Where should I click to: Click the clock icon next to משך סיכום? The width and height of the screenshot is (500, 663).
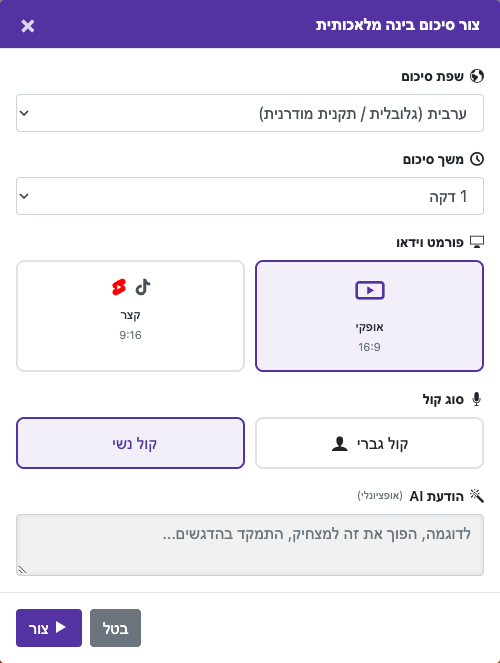pos(477,159)
